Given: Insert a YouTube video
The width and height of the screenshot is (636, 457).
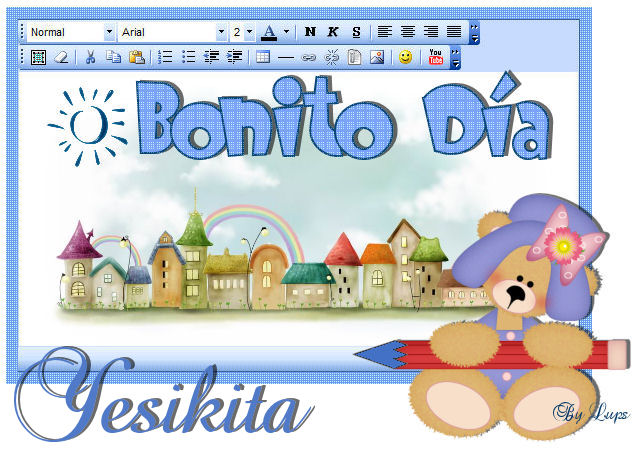Looking at the screenshot, I should [436, 57].
